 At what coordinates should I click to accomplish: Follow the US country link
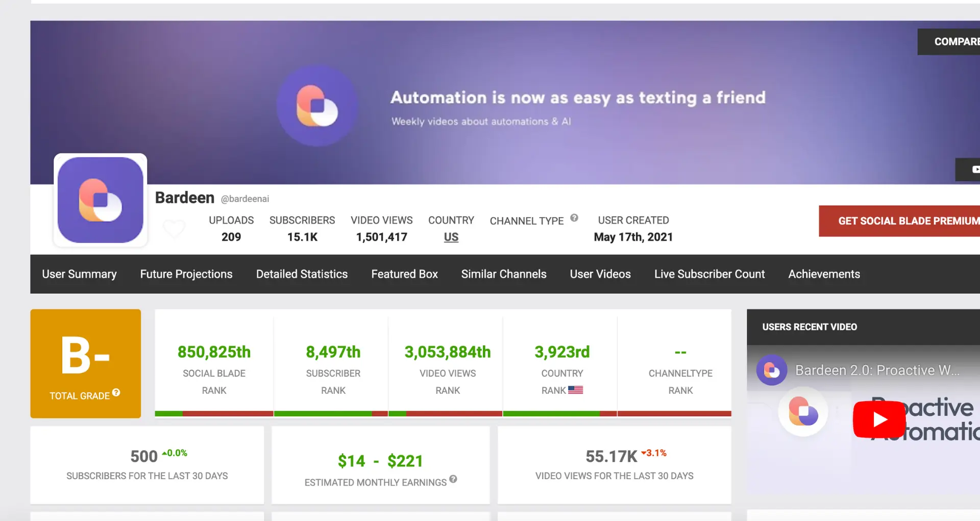[x=451, y=238]
